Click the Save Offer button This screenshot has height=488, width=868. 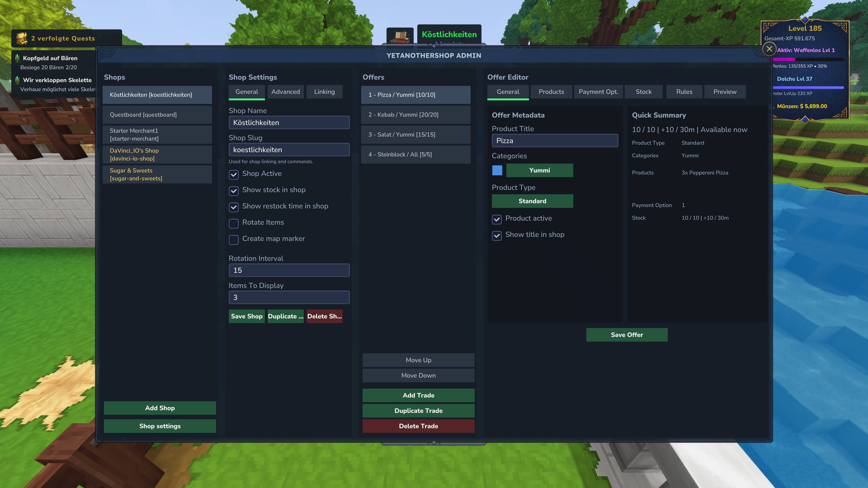coord(627,335)
